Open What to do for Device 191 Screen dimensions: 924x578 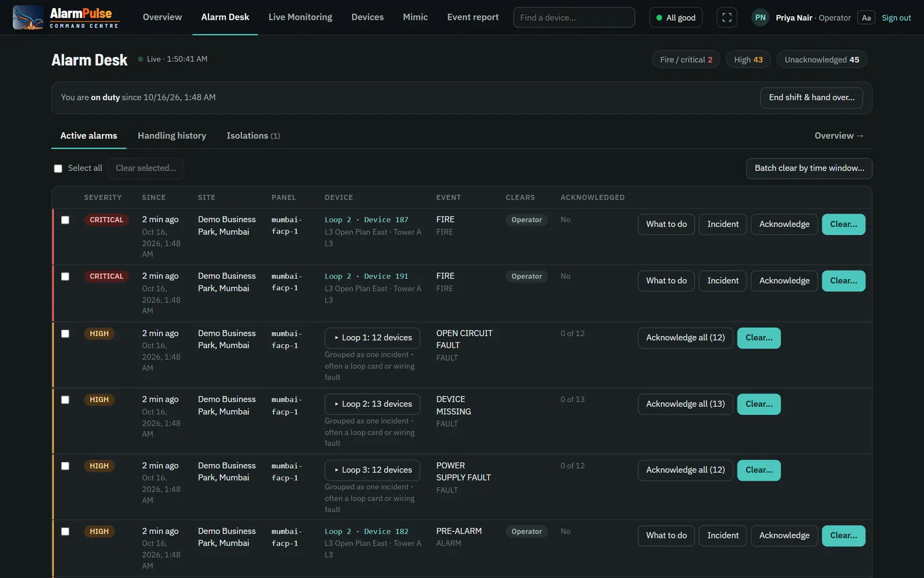(666, 281)
